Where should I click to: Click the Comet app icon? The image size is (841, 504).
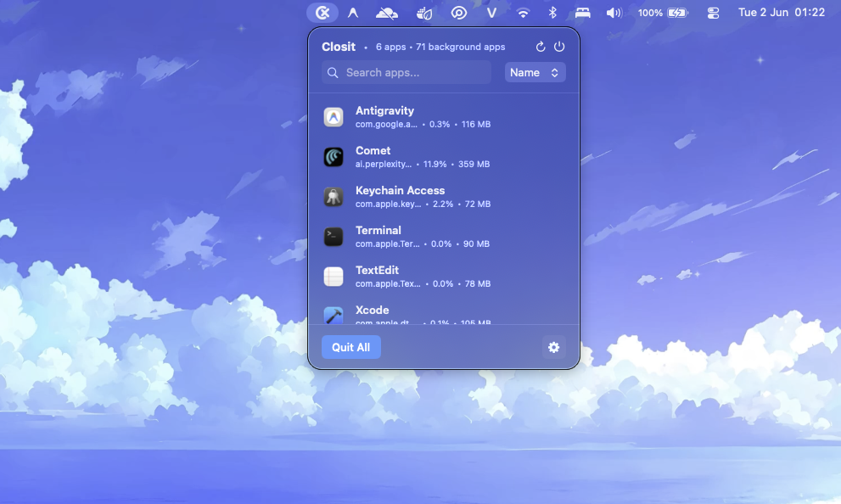pyautogui.click(x=333, y=157)
